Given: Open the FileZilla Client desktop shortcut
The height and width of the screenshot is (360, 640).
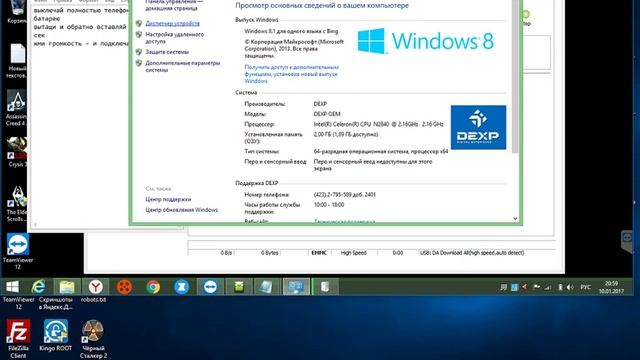Looking at the screenshot, I should [18, 338].
